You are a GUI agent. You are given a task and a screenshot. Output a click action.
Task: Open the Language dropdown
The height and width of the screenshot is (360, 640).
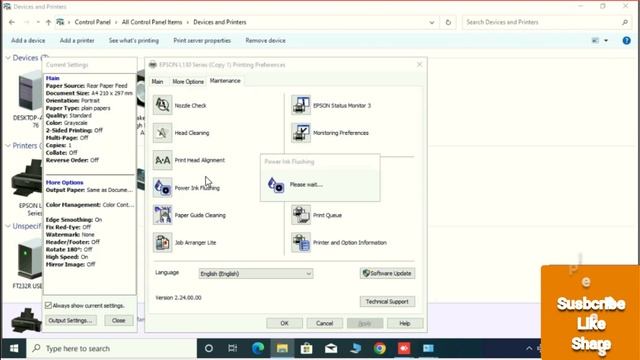256,273
